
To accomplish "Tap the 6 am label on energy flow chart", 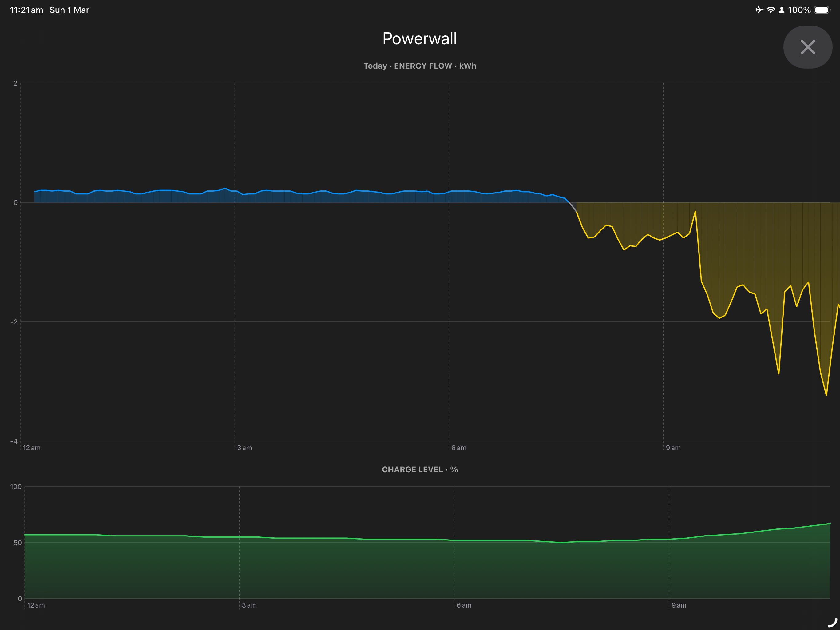I will 459,448.
